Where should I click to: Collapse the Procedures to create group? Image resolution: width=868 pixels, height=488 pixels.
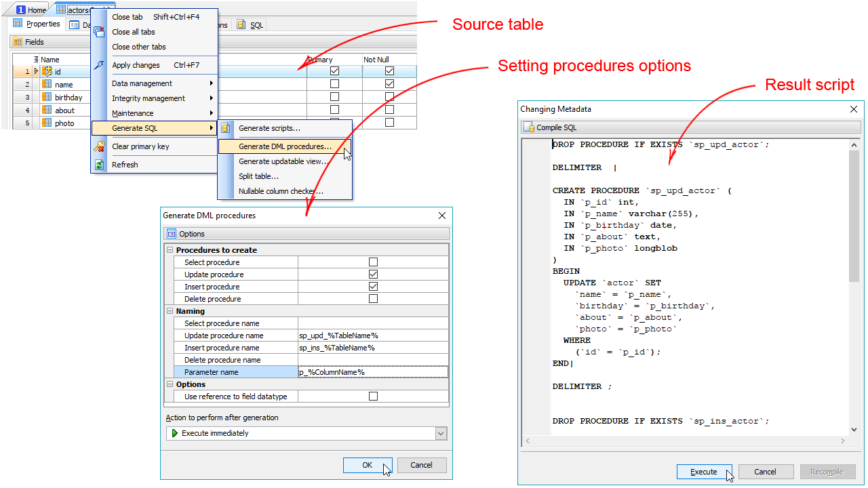coord(170,250)
